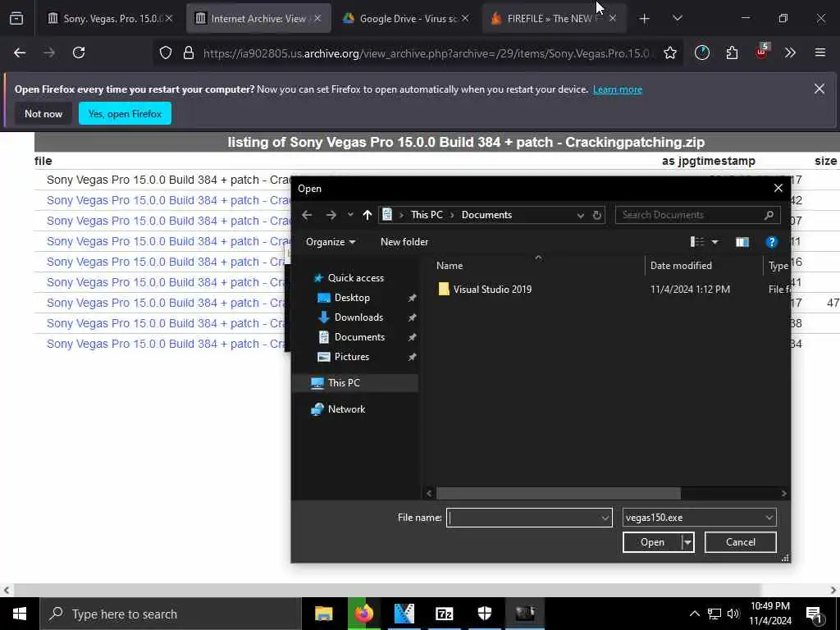Go up one folder level in Open dialog
840x630 pixels.
367,215
